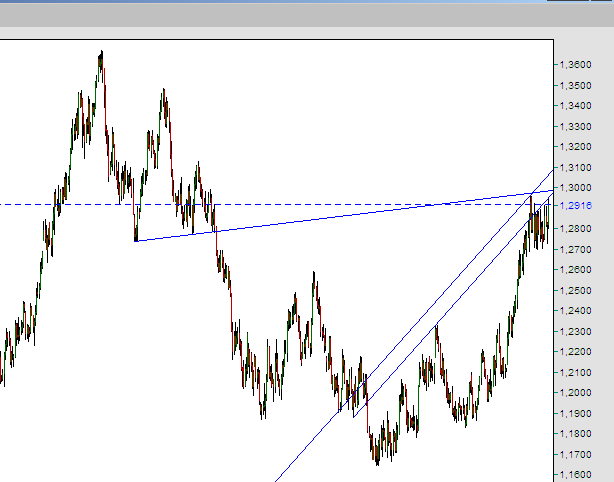
Task: Click the 1,2000 price axis label
Action: 576,393
